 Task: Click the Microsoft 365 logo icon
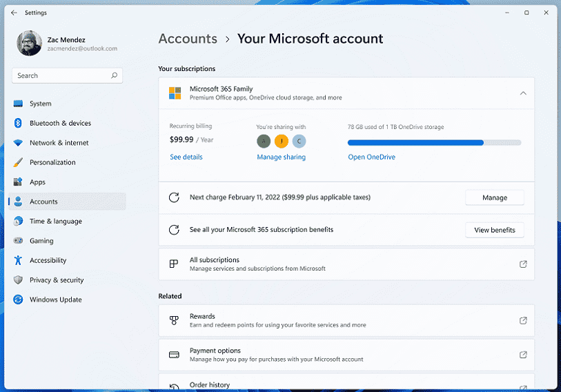(175, 93)
